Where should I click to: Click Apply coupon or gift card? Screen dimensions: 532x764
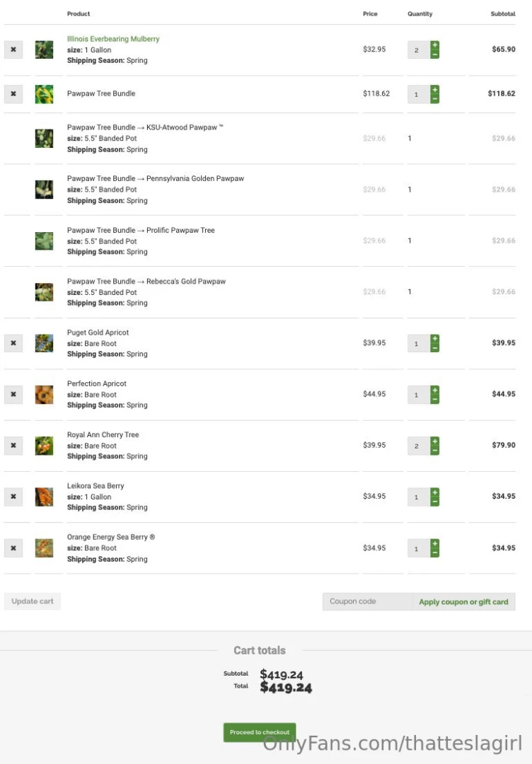(x=463, y=602)
